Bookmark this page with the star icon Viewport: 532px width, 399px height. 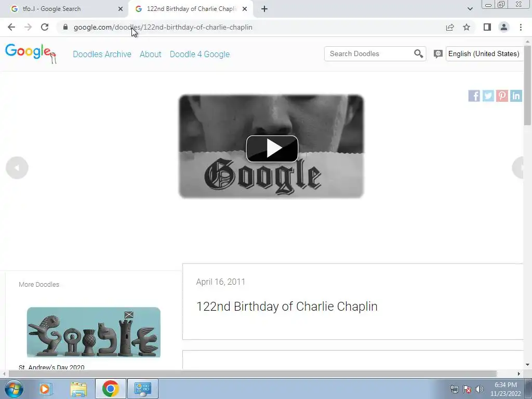click(467, 27)
